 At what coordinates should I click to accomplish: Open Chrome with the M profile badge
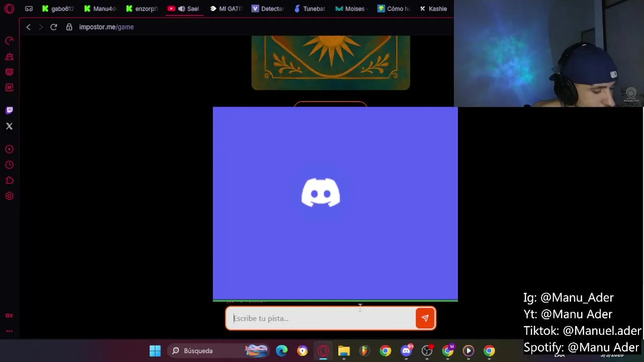coord(448,351)
